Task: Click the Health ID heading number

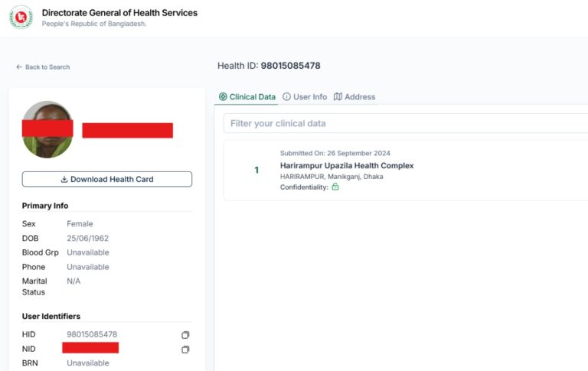Action: tap(290, 66)
